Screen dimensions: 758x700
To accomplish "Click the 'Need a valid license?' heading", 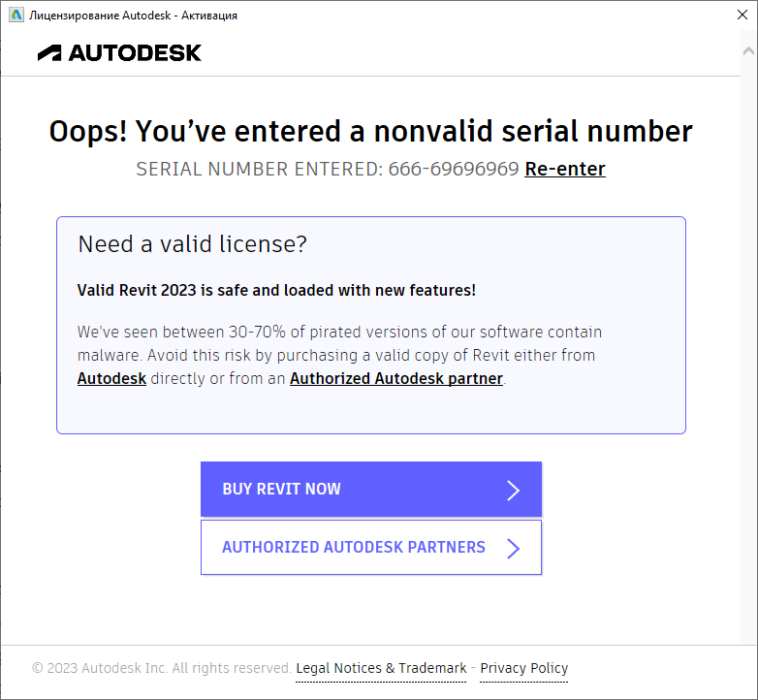I will pyautogui.click(x=192, y=244).
